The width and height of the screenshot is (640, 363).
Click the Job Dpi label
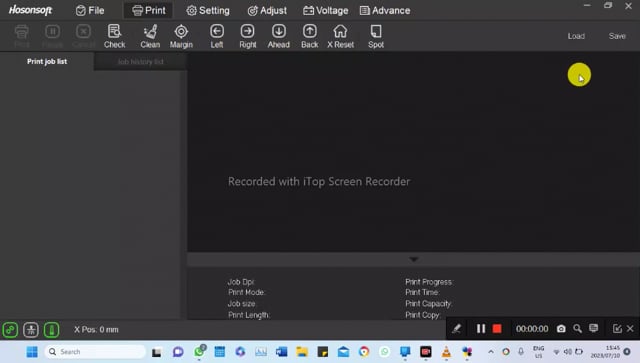coord(241,282)
